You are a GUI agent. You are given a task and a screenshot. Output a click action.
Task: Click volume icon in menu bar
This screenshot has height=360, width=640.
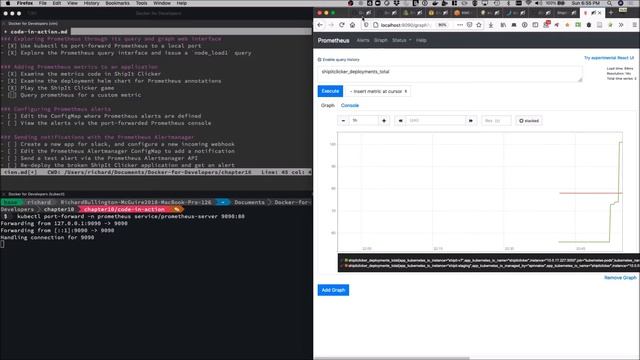point(538,3)
